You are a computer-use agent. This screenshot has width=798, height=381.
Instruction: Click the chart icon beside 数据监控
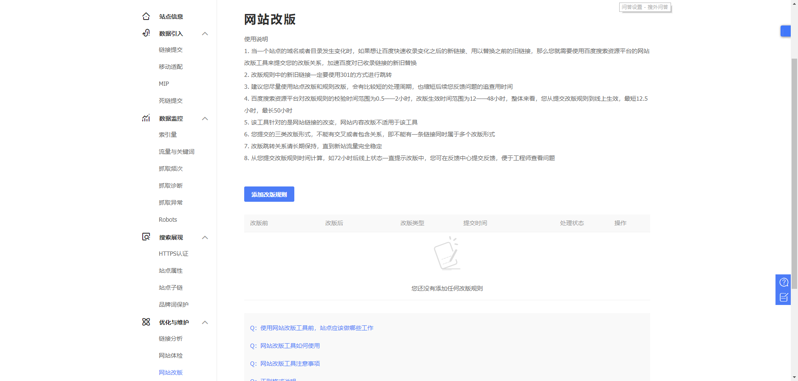(146, 118)
